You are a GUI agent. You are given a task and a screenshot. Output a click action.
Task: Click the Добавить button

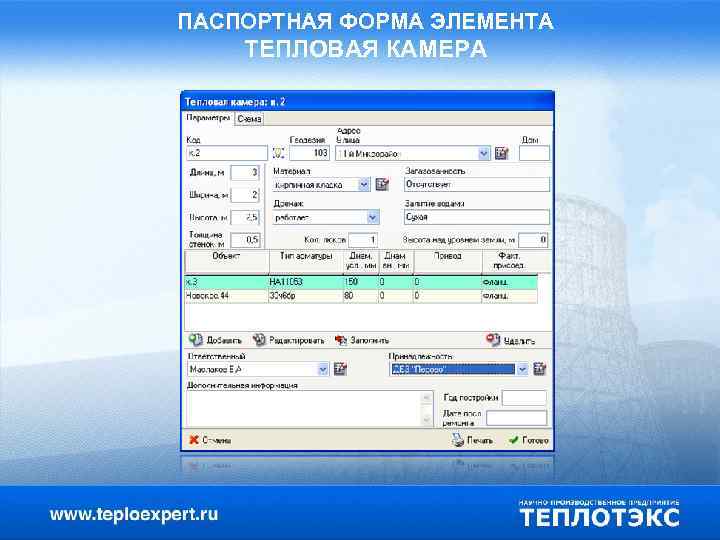pyautogui.click(x=215, y=340)
